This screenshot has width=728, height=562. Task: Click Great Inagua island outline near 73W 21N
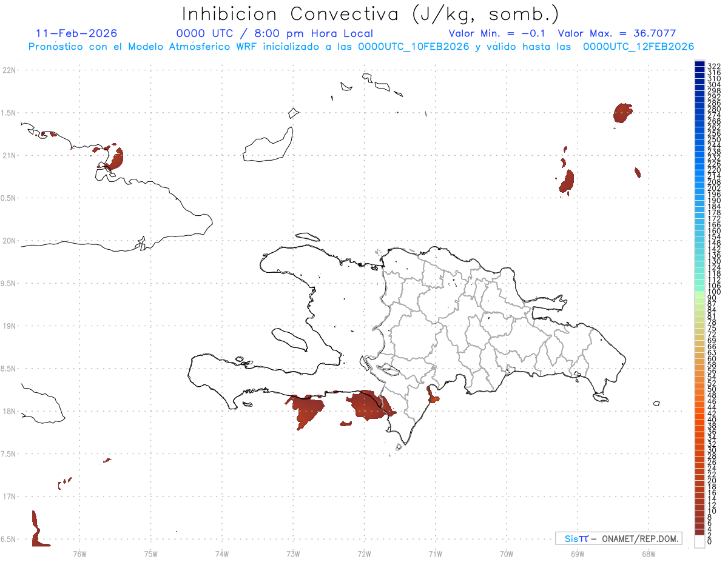point(269,144)
